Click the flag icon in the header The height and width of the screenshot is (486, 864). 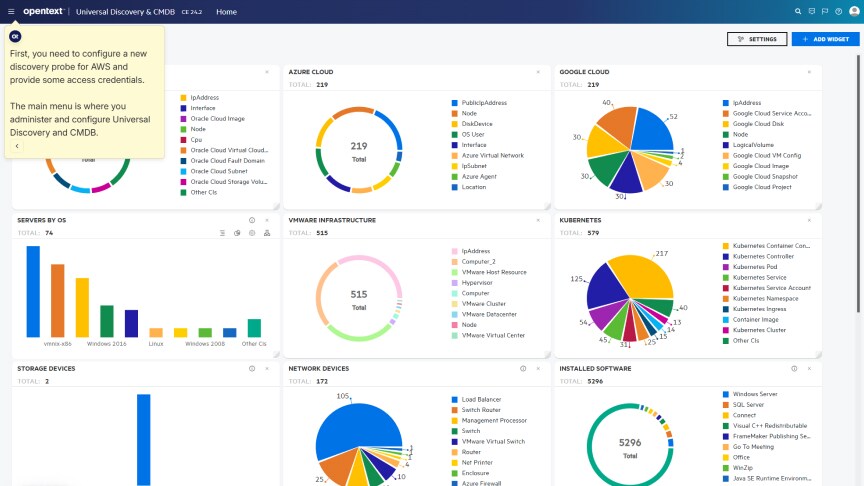coord(825,12)
